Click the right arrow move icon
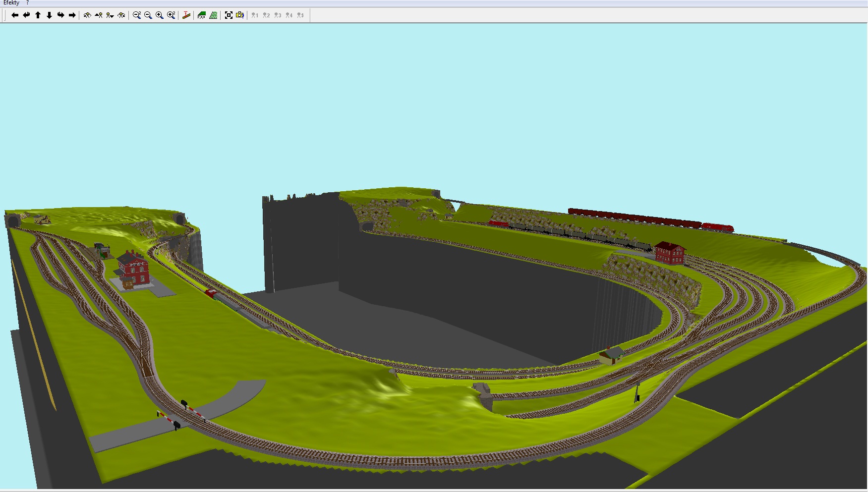The image size is (868, 492). click(x=72, y=15)
